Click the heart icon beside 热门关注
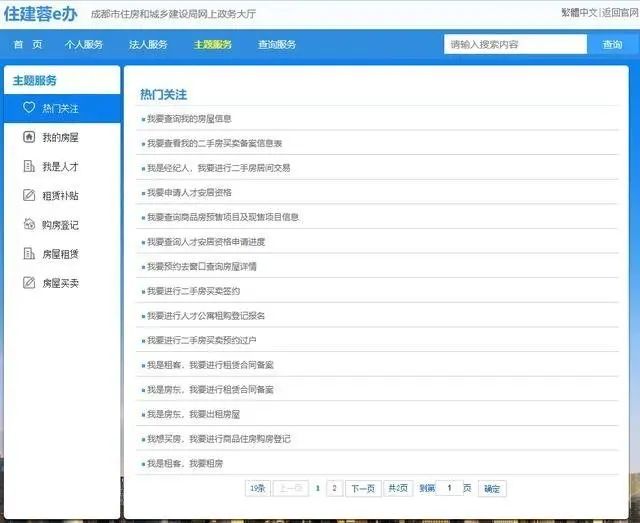 coord(29,108)
